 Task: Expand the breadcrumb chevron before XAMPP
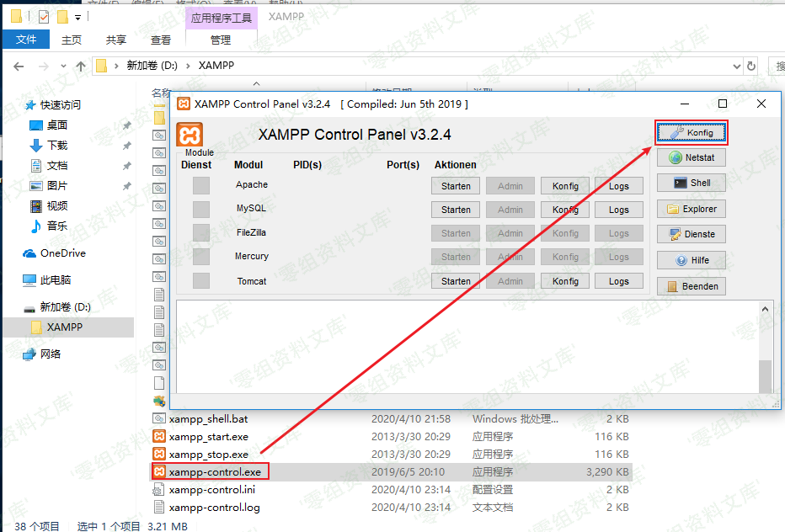point(188,66)
